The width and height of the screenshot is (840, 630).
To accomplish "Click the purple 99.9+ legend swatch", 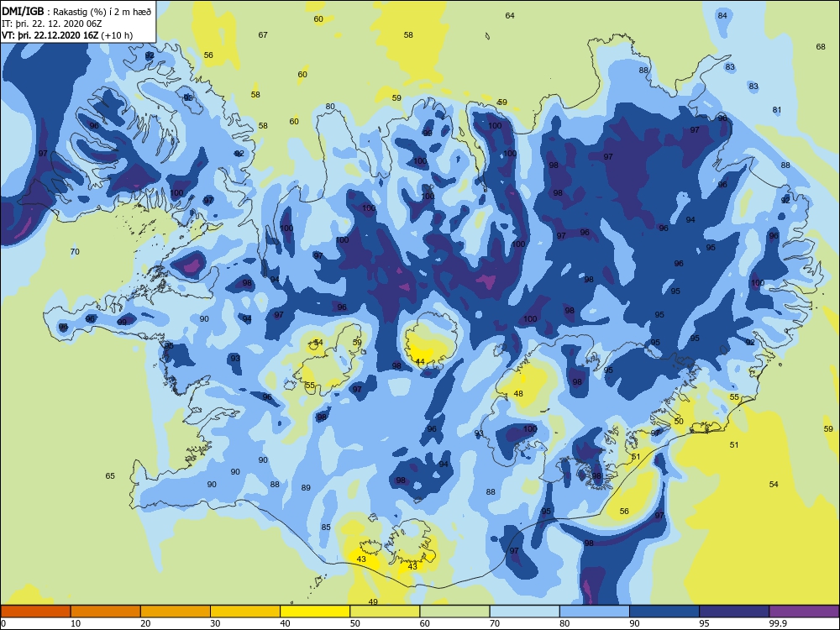I will point(804,612).
